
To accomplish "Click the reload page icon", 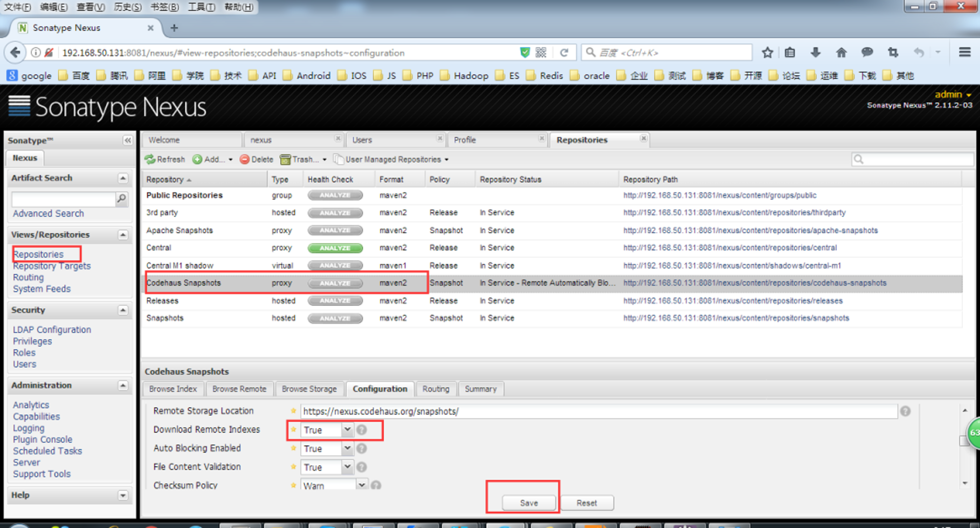I will pyautogui.click(x=564, y=52).
